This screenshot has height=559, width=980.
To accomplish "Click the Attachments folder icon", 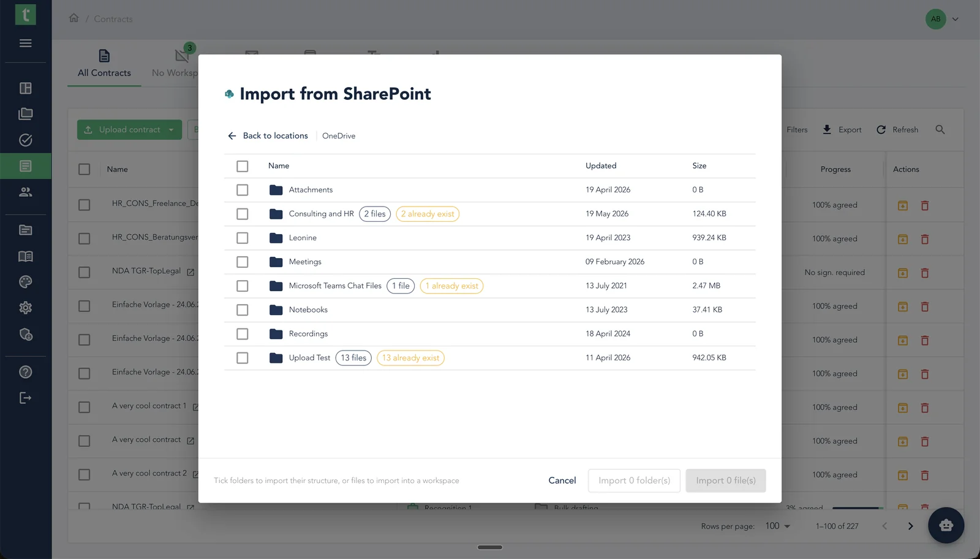I will pos(276,190).
